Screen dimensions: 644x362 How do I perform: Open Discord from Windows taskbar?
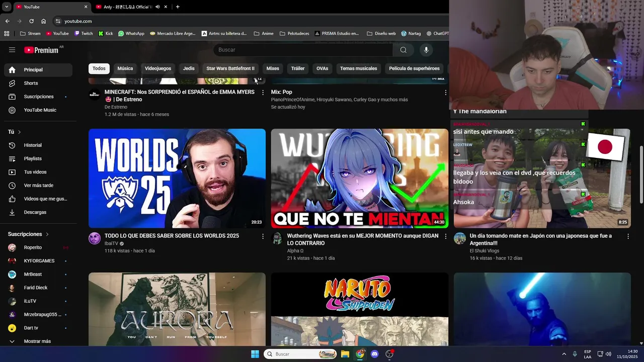tap(374, 354)
